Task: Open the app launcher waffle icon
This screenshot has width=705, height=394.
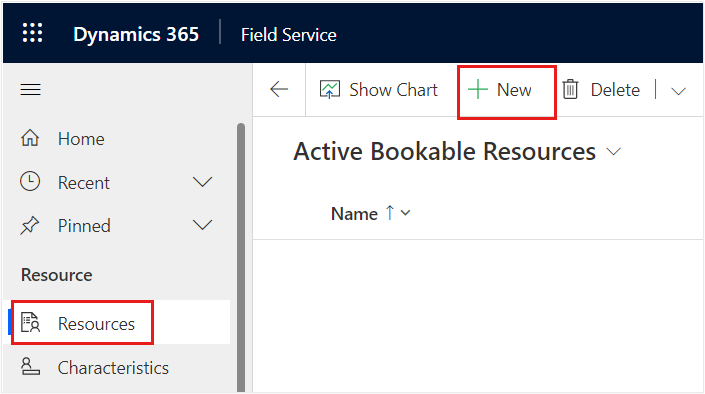Action: (32, 33)
